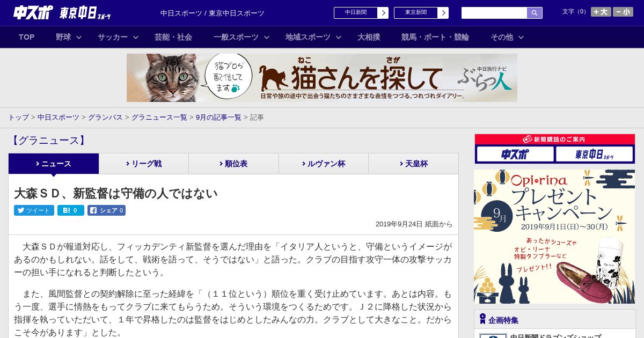The height and width of the screenshot is (338, 644).
Task: Expand the サッカー menu
Action: 118,37
